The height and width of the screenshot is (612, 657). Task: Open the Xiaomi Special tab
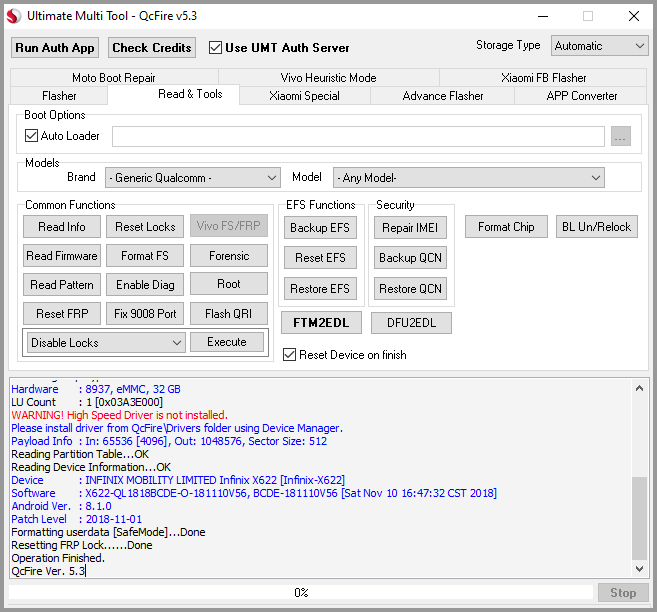[304, 96]
